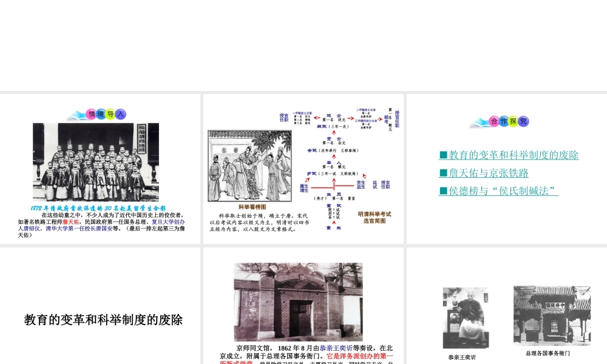Screen dimensions: 607x364
Task: Select slide with 1872 students group photo
Action: coord(100,169)
